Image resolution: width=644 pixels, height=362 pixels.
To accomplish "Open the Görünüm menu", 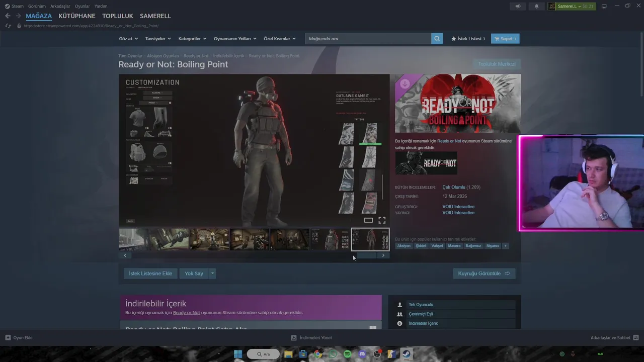I will click(37, 7).
